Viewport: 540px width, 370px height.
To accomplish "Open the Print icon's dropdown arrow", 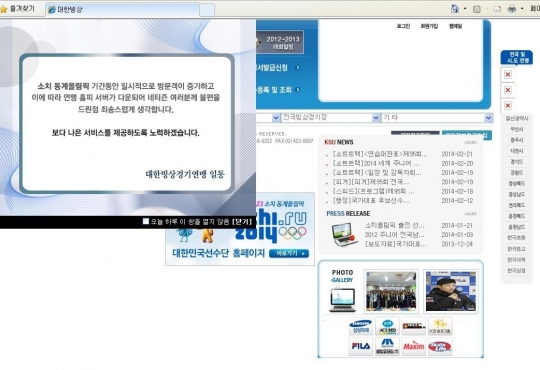I will click(x=522, y=9).
